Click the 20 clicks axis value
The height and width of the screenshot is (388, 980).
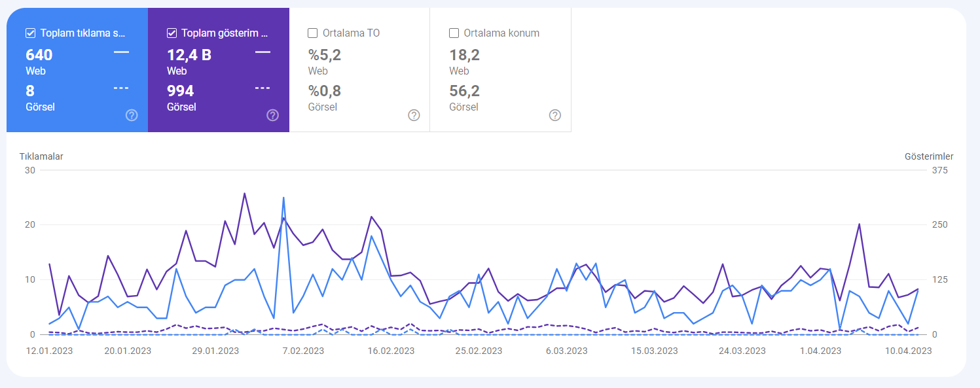click(x=30, y=225)
